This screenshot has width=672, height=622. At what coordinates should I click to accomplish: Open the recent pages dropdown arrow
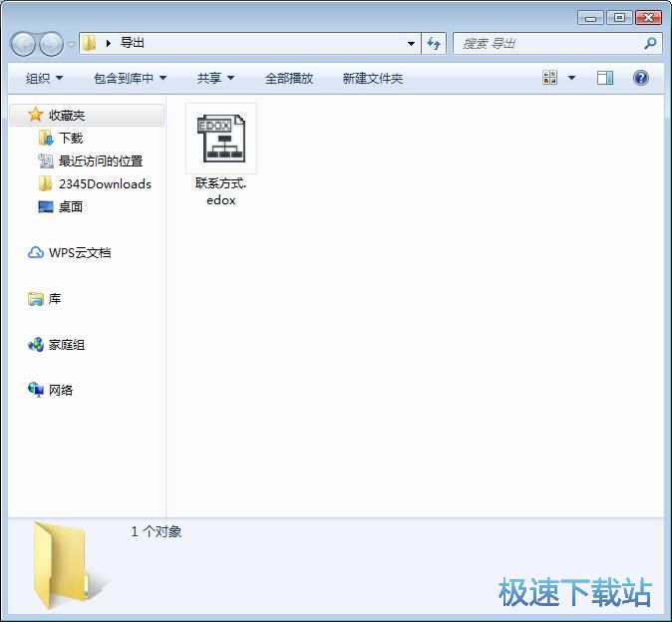tap(71, 44)
